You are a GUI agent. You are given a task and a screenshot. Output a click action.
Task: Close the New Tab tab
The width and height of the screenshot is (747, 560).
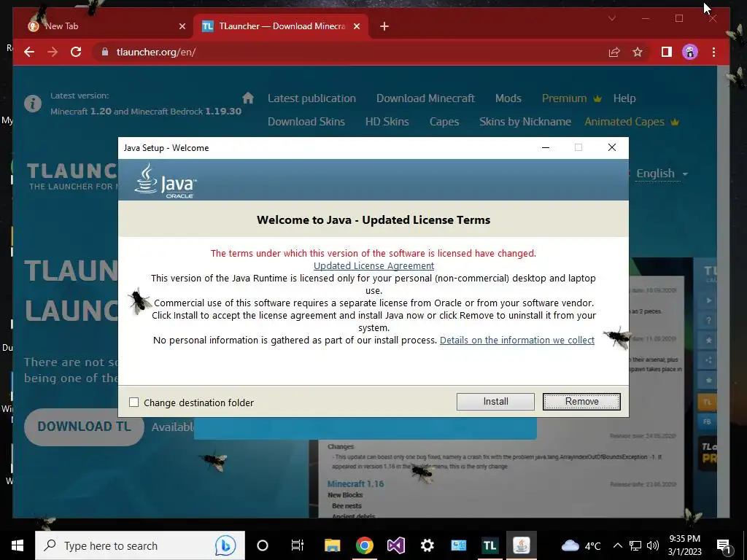[x=182, y=26]
